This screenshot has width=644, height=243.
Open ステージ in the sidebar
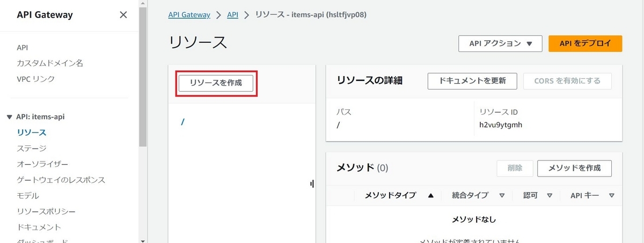tap(32, 148)
